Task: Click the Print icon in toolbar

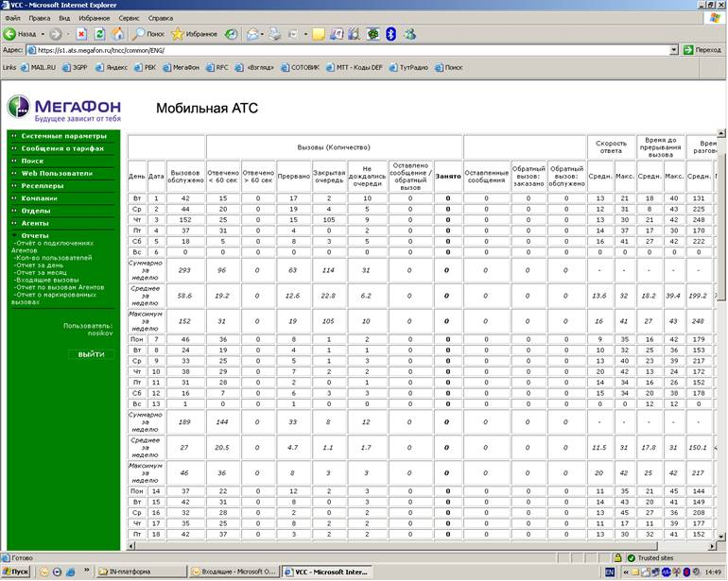Action: pyautogui.click(x=274, y=34)
